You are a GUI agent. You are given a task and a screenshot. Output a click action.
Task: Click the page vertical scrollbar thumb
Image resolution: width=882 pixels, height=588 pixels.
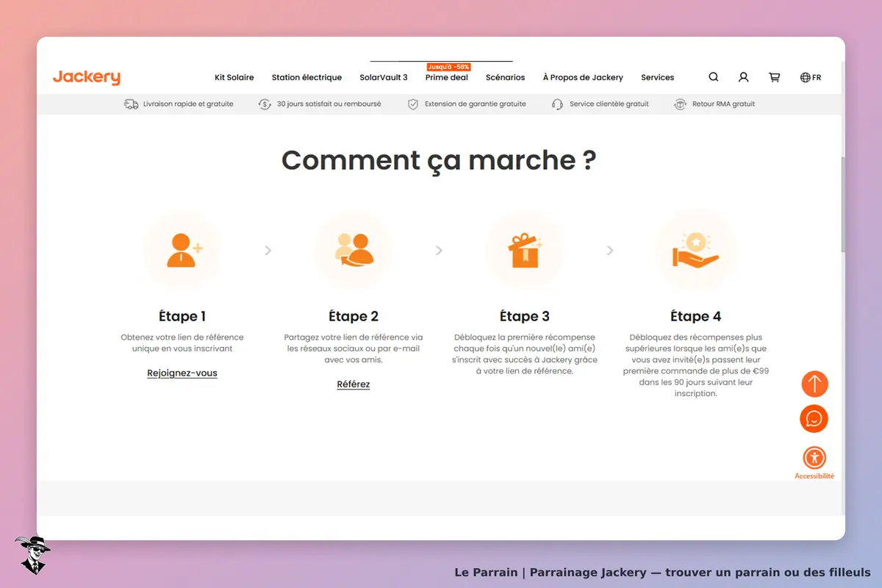[843, 204]
